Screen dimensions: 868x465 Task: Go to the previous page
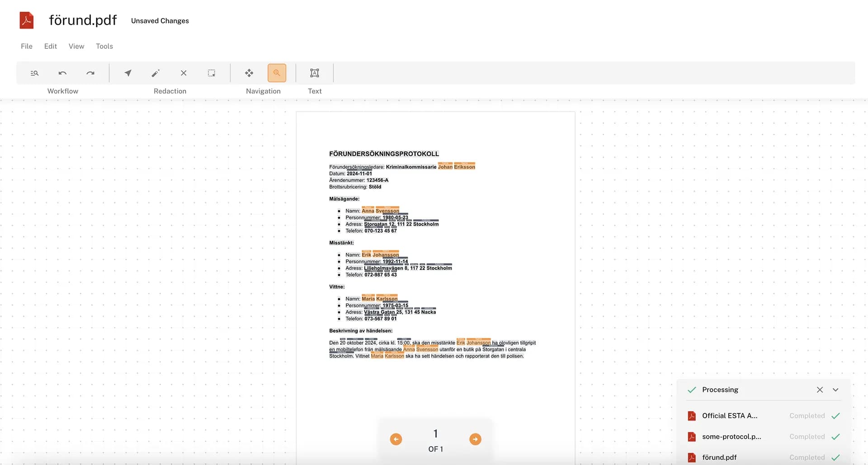point(396,439)
